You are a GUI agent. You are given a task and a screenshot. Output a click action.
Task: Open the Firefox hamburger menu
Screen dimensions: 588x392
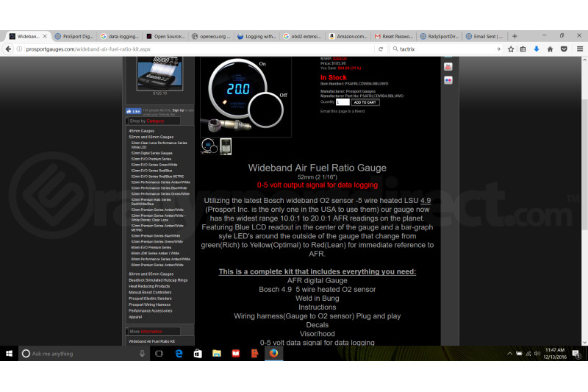[x=580, y=49]
